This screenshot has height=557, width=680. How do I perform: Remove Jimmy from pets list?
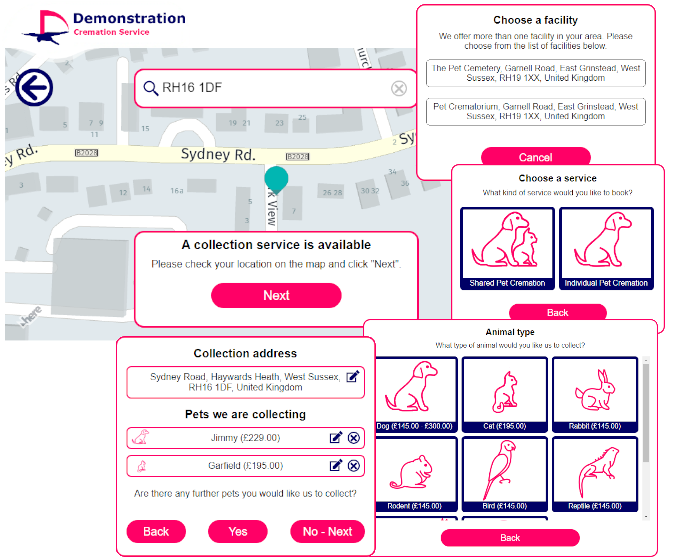coord(354,438)
